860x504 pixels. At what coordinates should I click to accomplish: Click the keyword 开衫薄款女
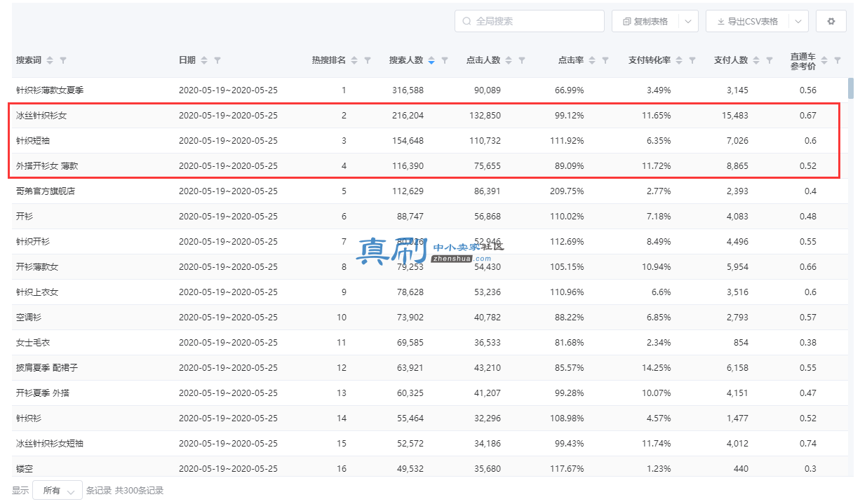pos(37,267)
